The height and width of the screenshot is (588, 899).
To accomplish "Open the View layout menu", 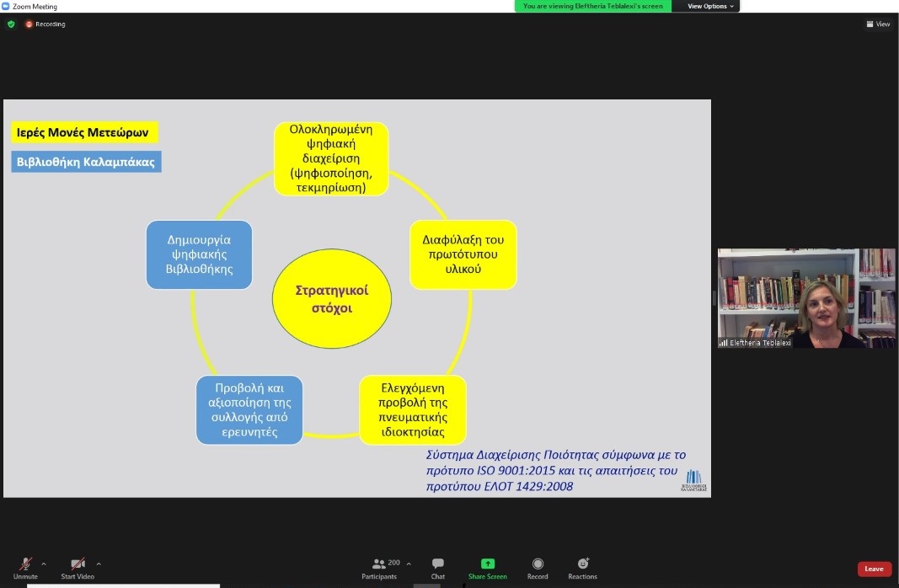I will [x=878, y=24].
